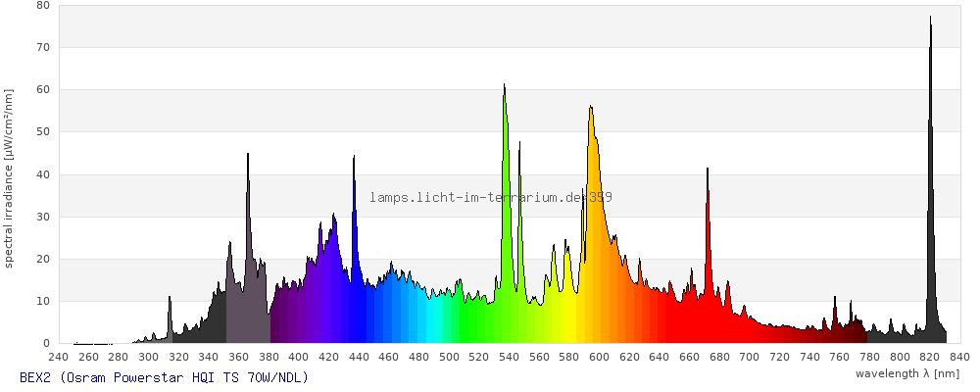Click the 840 tick on wavelength axis
Image resolution: width=980 pixels, height=392 pixels.
click(x=959, y=356)
